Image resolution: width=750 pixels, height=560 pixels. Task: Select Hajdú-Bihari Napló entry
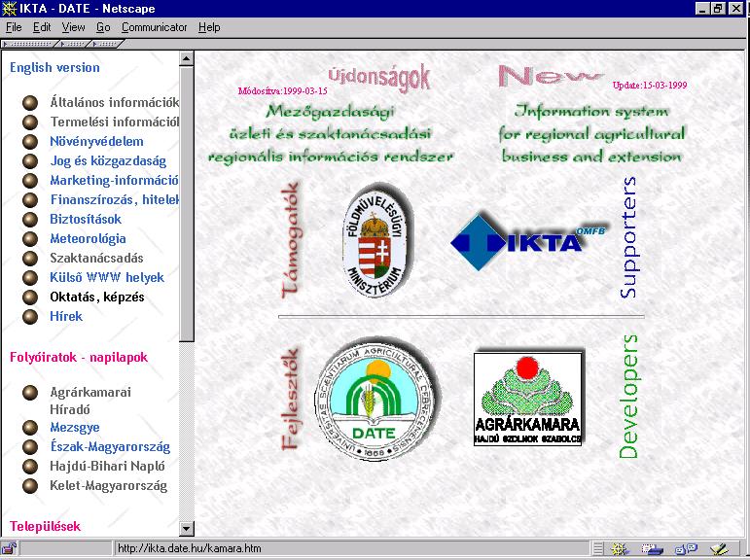pyautogui.click(x=108, y=467)
